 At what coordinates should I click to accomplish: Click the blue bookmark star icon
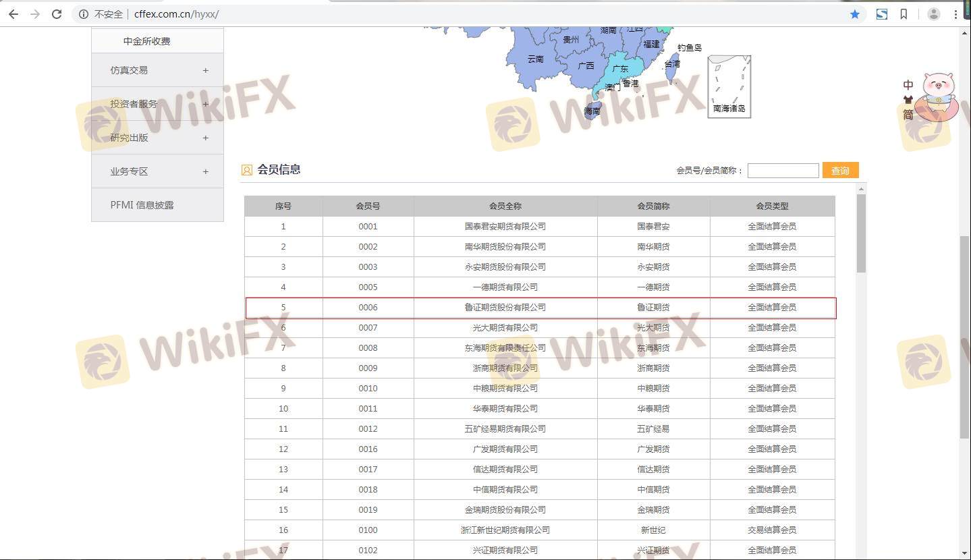coord(855,14)
